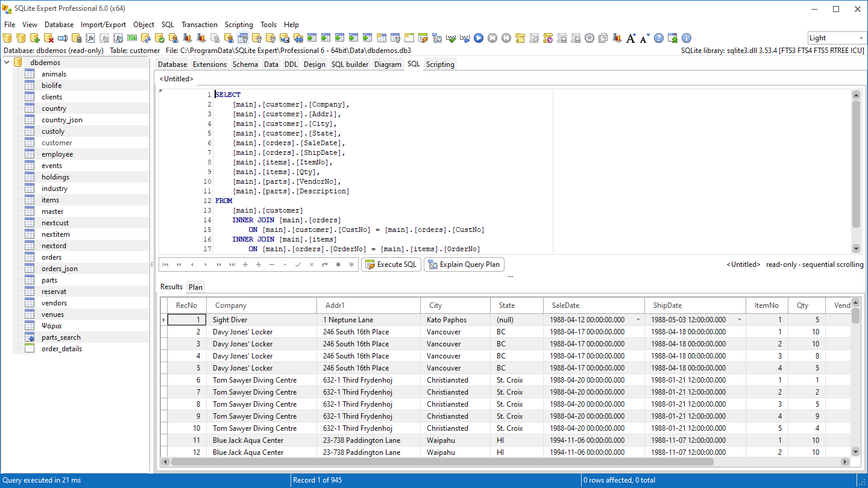Click the copy documents toolbar icon
Image resolution: width=868 pixels, height=488 pixels.
(603, 38)
